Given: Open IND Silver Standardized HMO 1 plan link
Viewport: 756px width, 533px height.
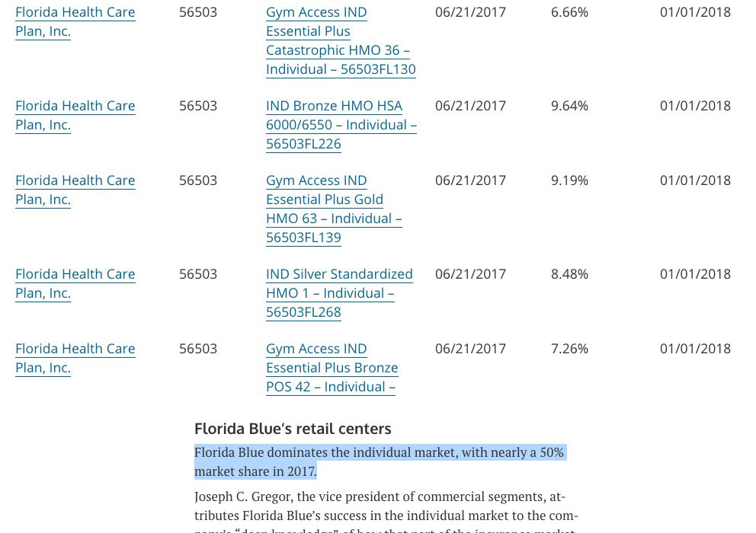Looking at the screenshot, I should coord(339,293).
